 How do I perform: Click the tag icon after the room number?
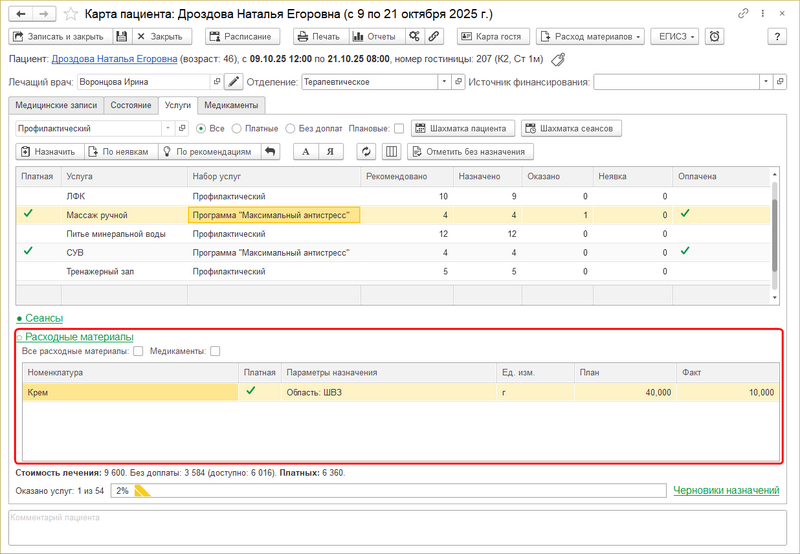pos(558,59)
